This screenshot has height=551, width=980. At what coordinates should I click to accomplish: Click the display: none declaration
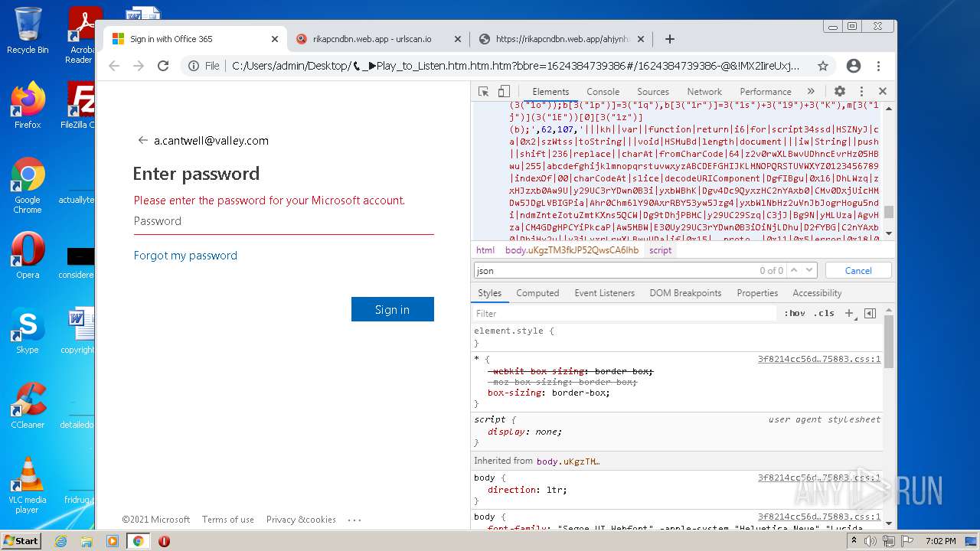[x=524, y=432]
